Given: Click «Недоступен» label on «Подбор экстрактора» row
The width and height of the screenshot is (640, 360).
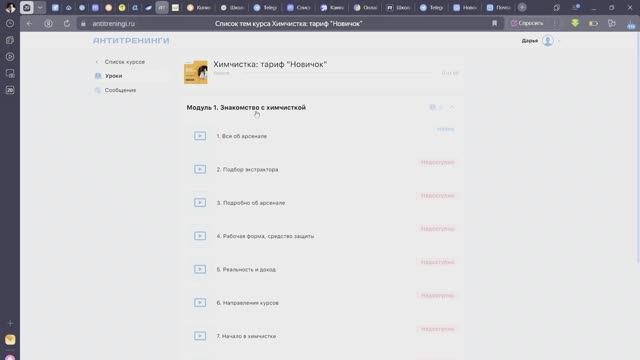Looking at the screenshot, I should click(x=438, y=162).
